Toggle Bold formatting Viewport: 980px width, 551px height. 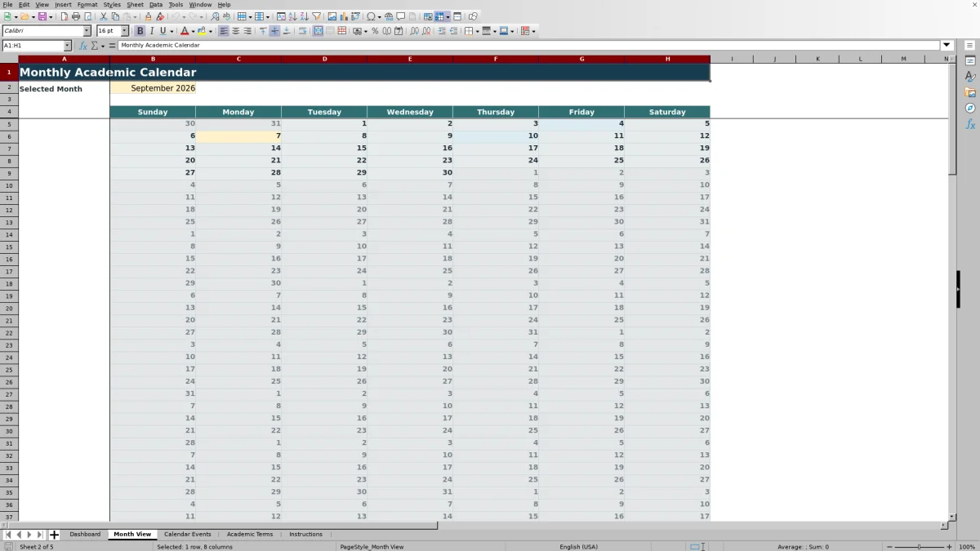[x=140, y=31]
